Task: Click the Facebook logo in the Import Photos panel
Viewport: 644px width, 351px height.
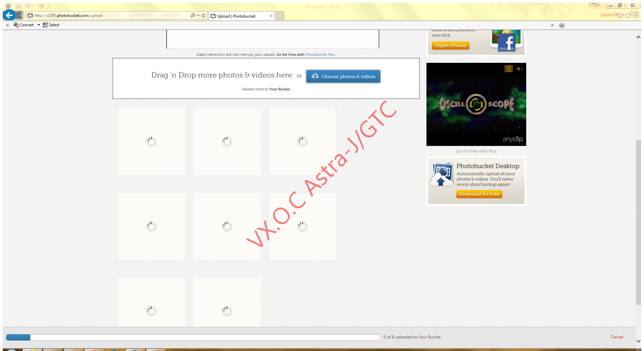Action: coord(507,42)
